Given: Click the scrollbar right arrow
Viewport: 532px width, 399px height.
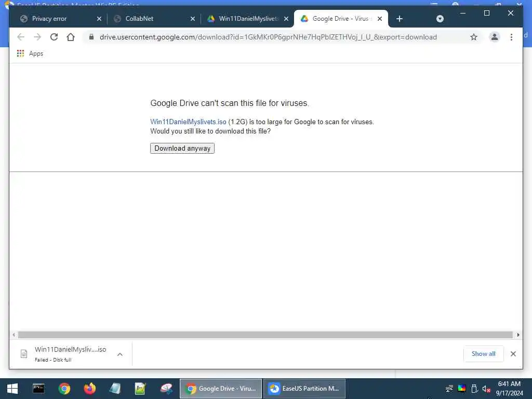Looking at the screenshot, I should point(518,335).
